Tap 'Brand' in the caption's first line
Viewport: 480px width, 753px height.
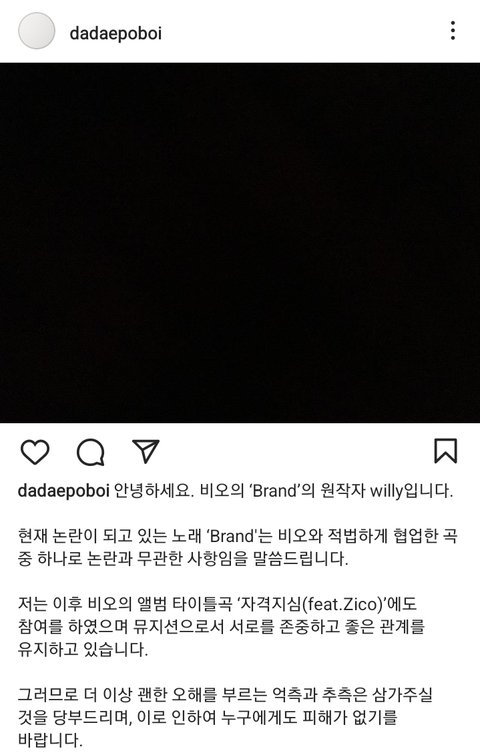[x=276, y=491]
